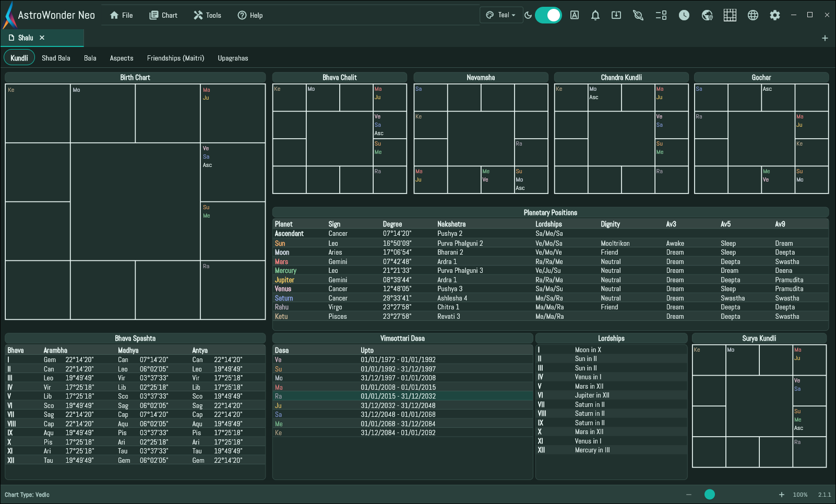836x504 pixels.
Task: Click the Gochar chart header
Action: [x=761, y=77]
